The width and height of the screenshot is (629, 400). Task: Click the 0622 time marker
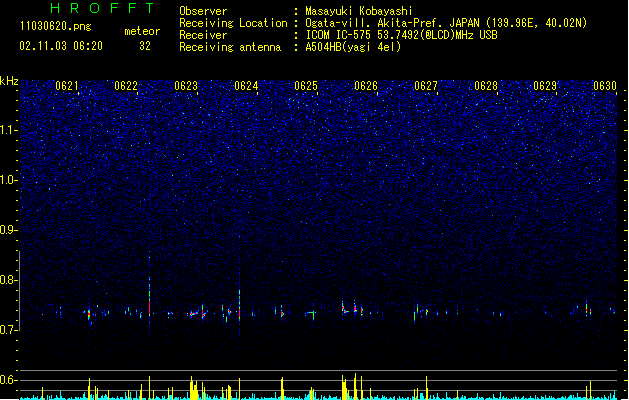pos(126,86)
